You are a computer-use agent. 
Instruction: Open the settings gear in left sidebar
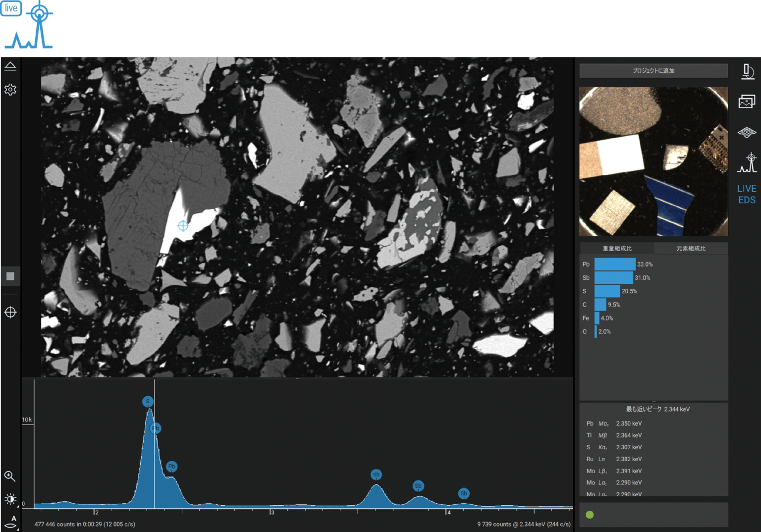pyautogui.click(x=10, y=90)
